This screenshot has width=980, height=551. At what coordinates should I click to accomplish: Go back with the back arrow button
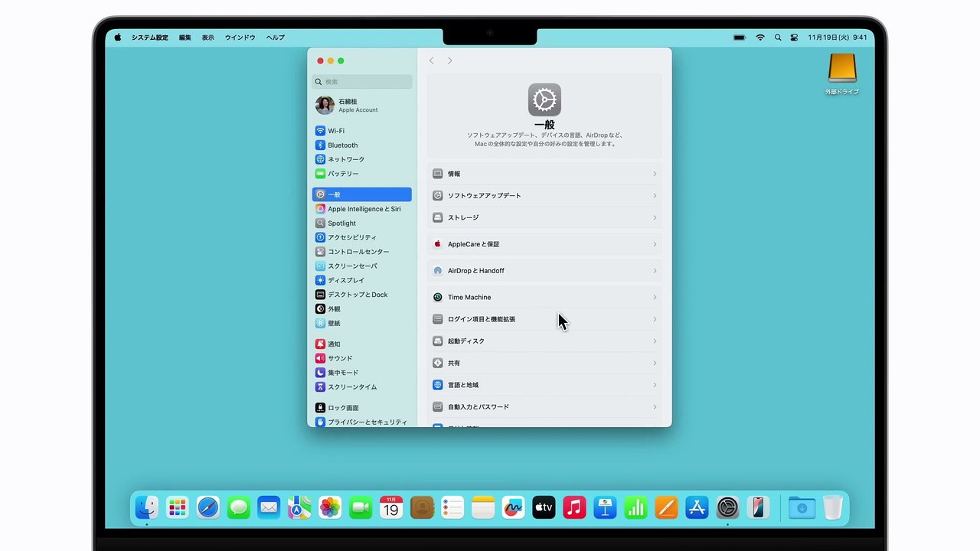tap(432, 60)
